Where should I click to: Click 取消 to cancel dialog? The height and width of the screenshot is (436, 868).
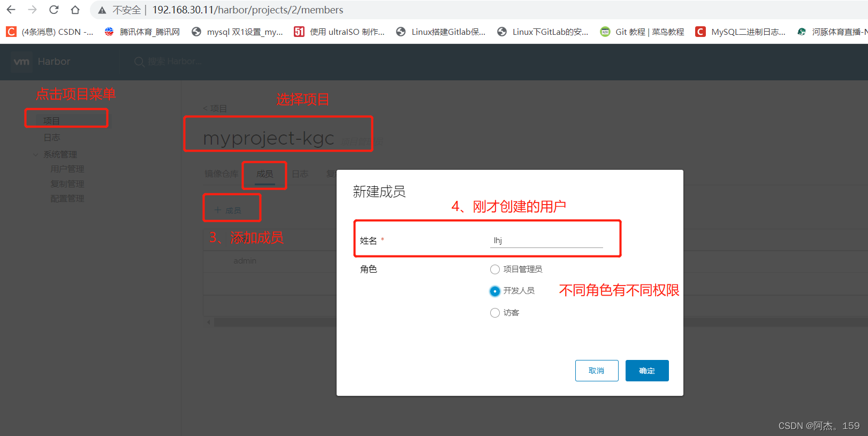click(597, 371)
